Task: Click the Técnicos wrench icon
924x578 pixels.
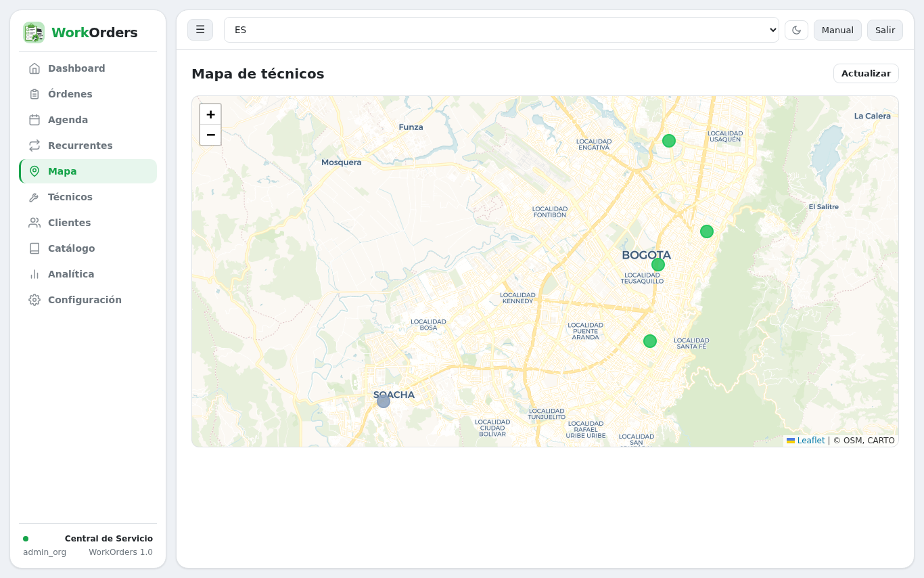Action: [x=34, y=197]
